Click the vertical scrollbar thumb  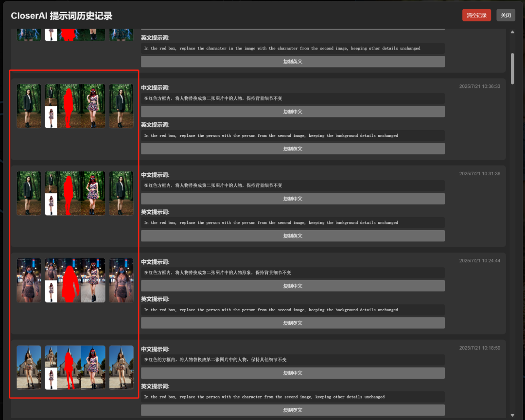(512, 68)
